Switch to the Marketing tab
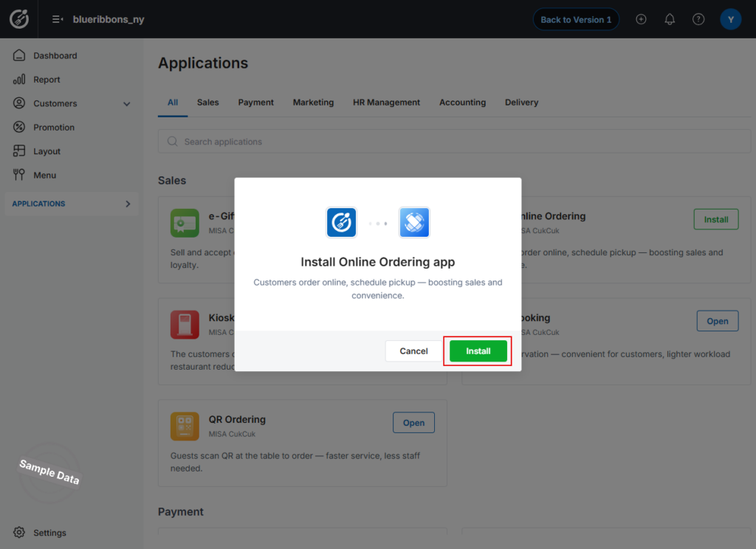The width and height of the screenshot is (756, 549). coord(313,102)
